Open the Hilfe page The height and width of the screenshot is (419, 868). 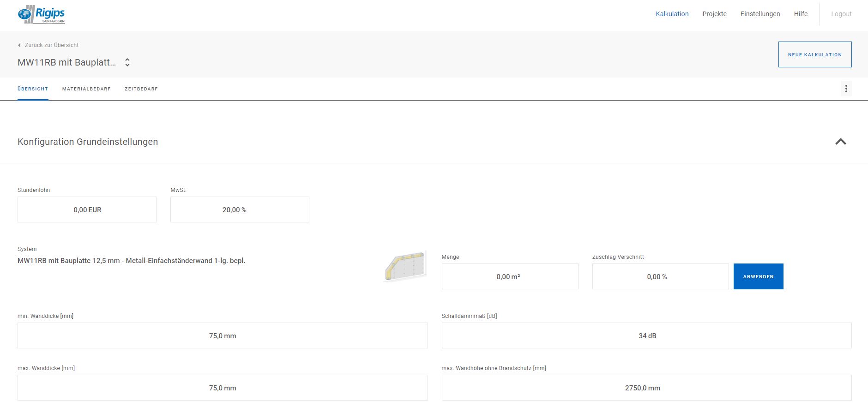[801, 14]
